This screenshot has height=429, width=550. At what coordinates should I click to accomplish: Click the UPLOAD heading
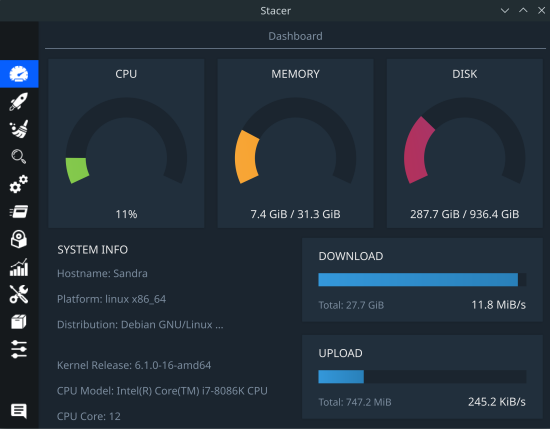(340, 353)
